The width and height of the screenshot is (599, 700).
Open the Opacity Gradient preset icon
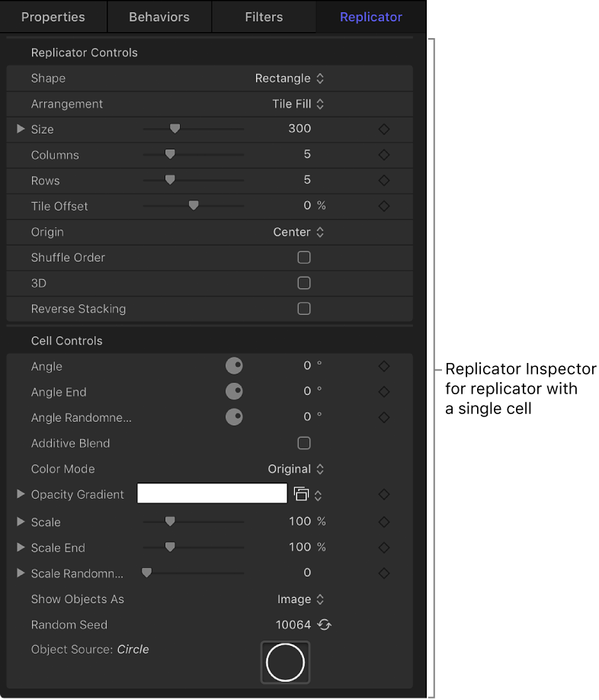point(303,493)
